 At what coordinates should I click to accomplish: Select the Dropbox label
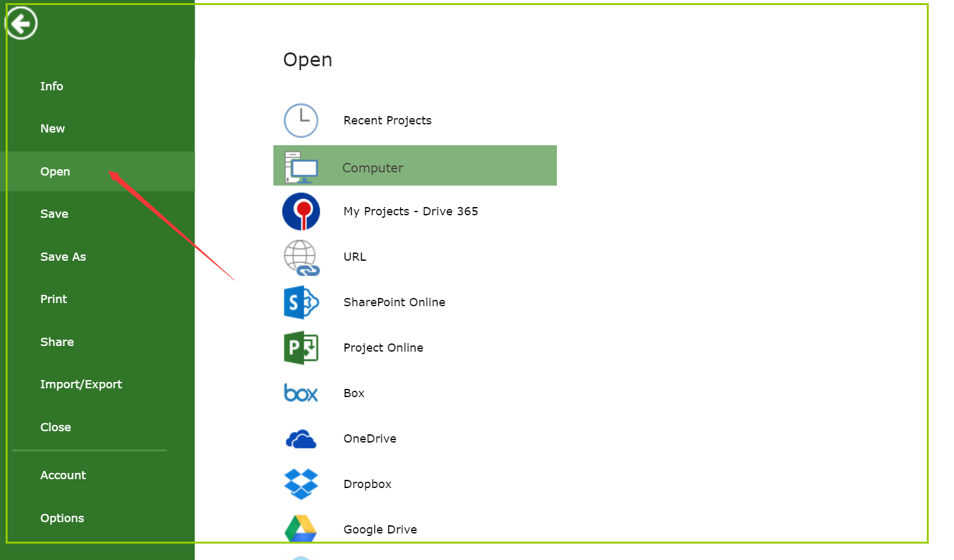367,484
